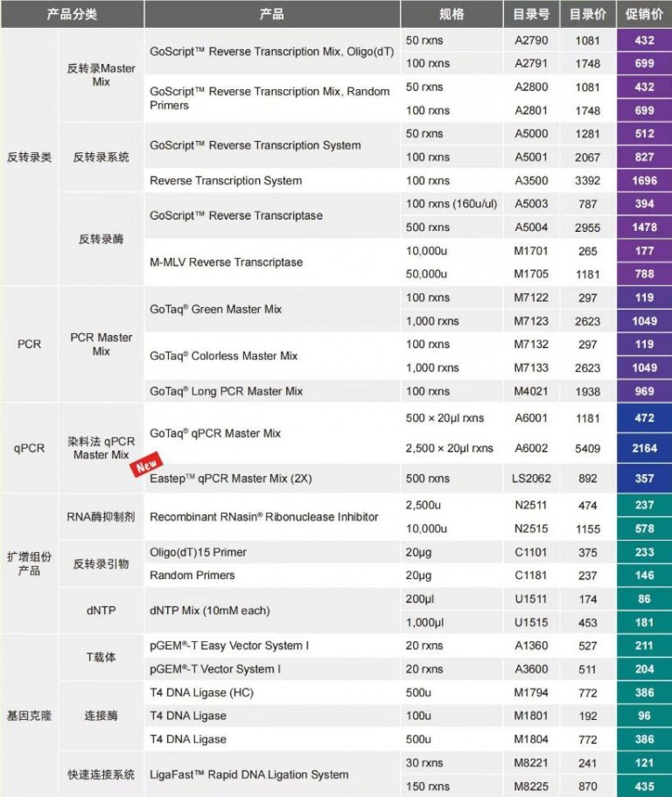Screen dimensions: 672x797
Task: Click Recombinant RNasin Ribonuclease Inhibitor product
Action: pyautogui.click(x=264, y=517)
